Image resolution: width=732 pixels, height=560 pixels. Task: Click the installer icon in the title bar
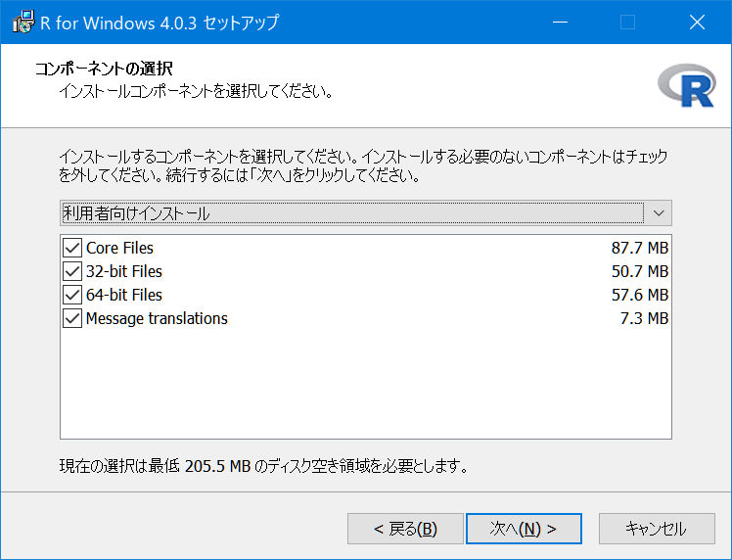click(x=23, y=22)
